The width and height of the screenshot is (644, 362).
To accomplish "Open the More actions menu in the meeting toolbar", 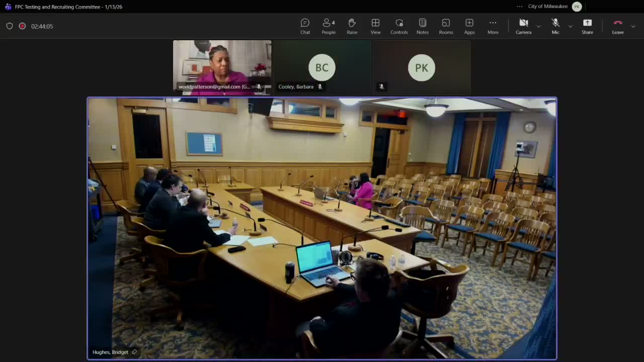I will point(493,26).
